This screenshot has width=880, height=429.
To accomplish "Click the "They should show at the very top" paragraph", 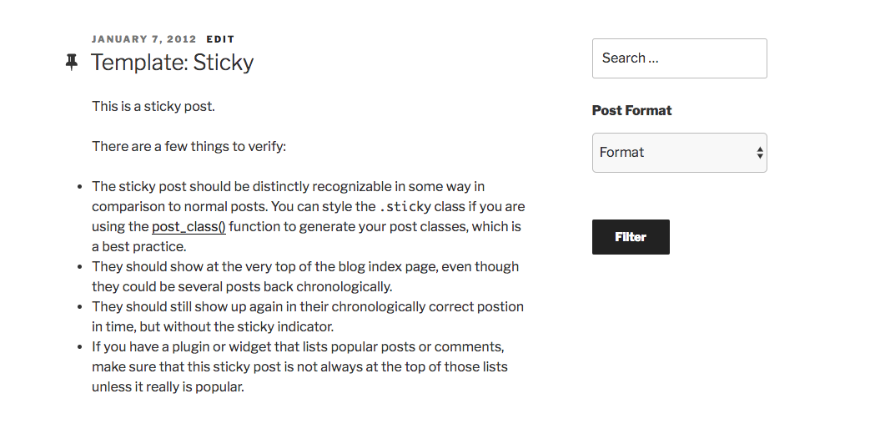I will (305, 277).
